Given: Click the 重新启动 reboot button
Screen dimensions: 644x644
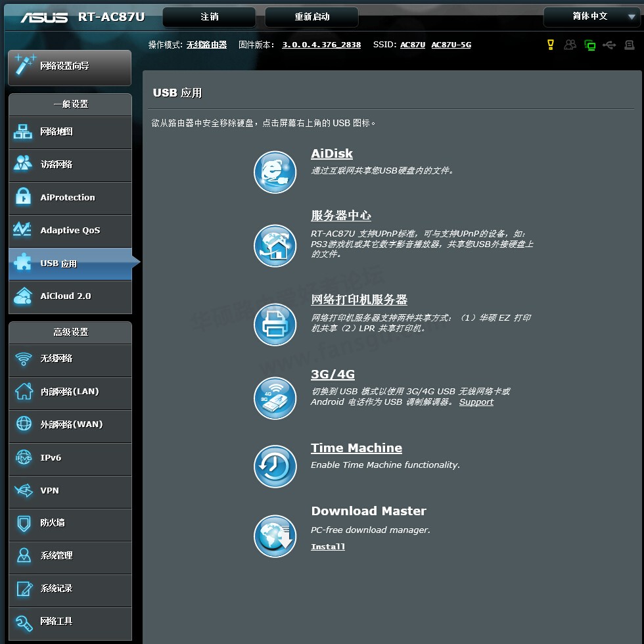Looking at the screenshot, I should [x=311, y=17].
